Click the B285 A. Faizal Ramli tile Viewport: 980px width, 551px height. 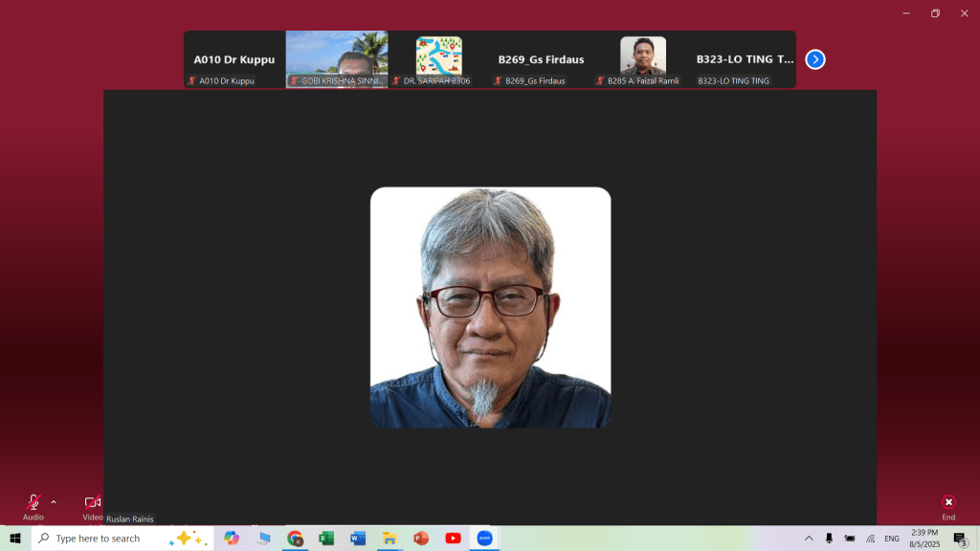(x=643, y=57)
